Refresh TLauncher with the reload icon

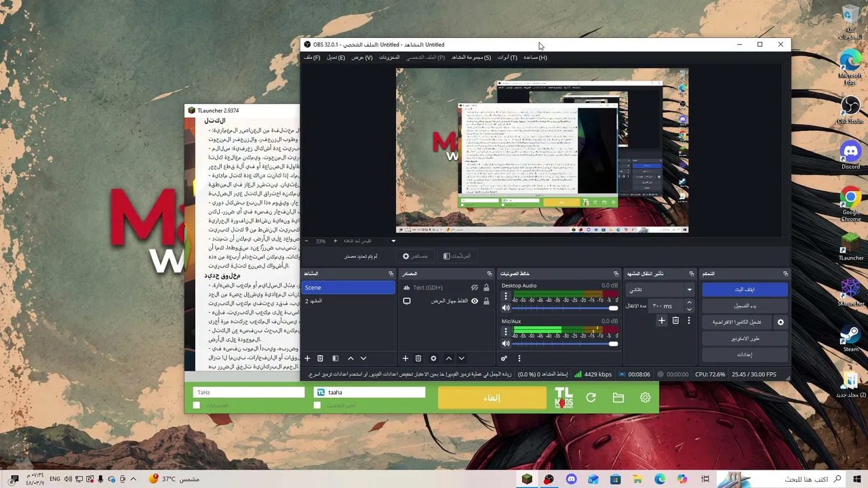point(591,398)
